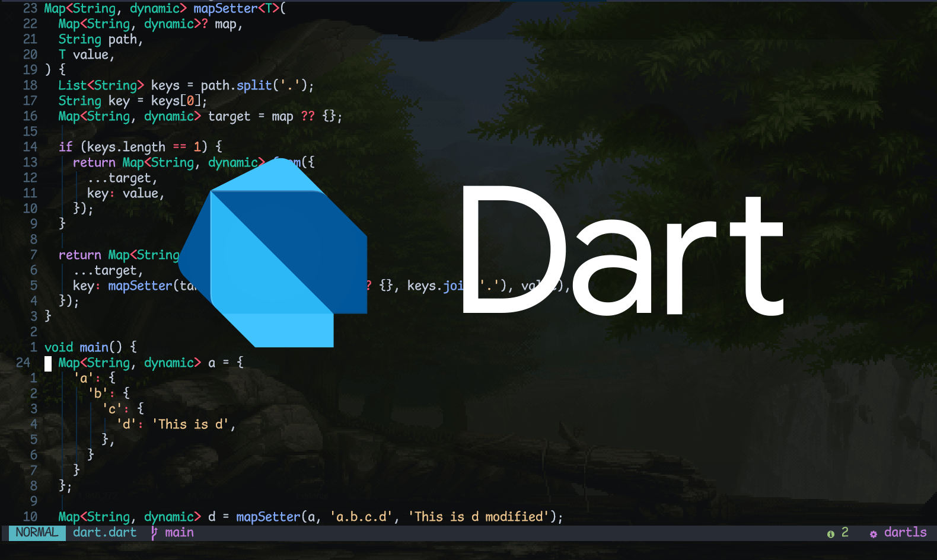Click the main branch name
937x560 pixels.
(x=180, y=533)
